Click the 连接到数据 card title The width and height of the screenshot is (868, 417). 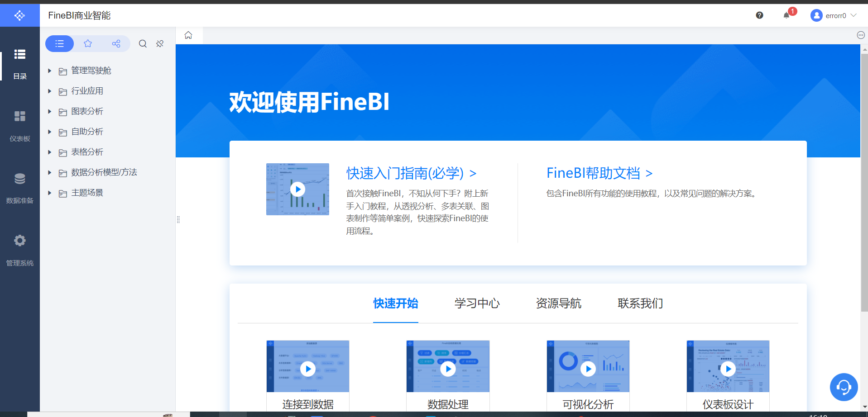pyautogui.click(x=308, y=404)
